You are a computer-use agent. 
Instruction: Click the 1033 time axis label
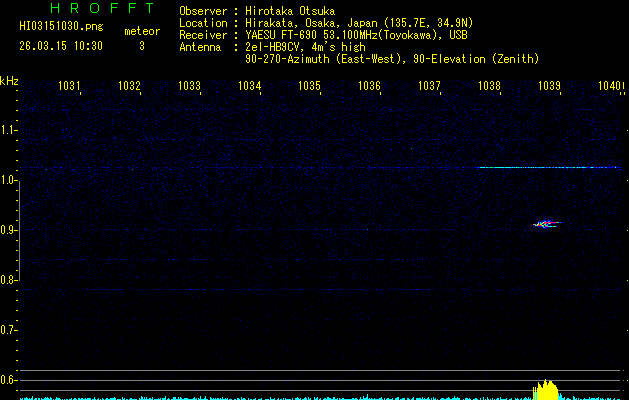click(x=189, y=85)
